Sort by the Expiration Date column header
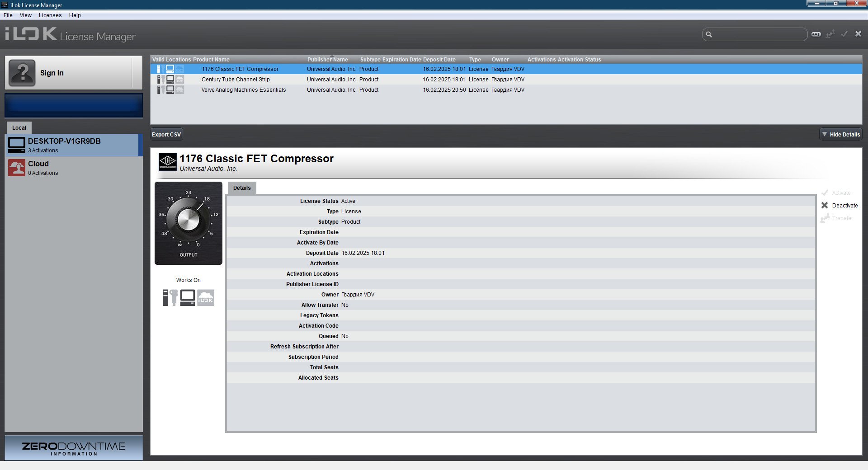Screen dimensions: 868x470 [x=402, y=60]
